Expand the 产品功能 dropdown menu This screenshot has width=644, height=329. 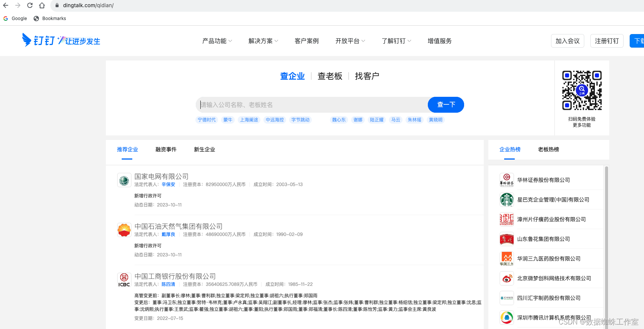click(217, 41)
